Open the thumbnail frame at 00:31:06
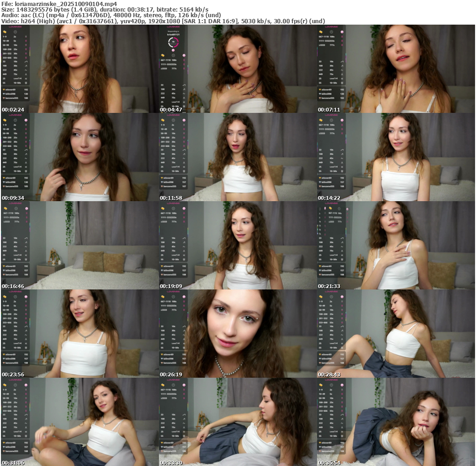This screenshot has height=466, width=476. (x=79, y=422)
